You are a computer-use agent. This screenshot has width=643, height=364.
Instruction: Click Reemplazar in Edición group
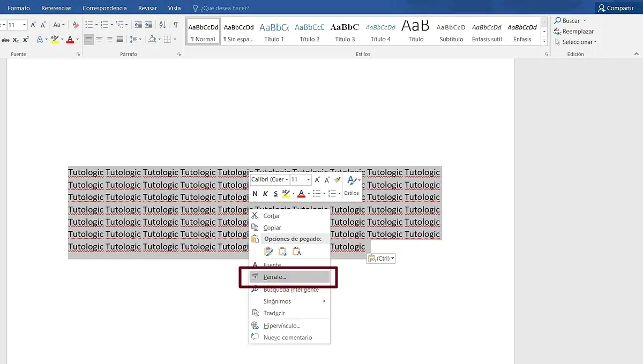(574, 31)
